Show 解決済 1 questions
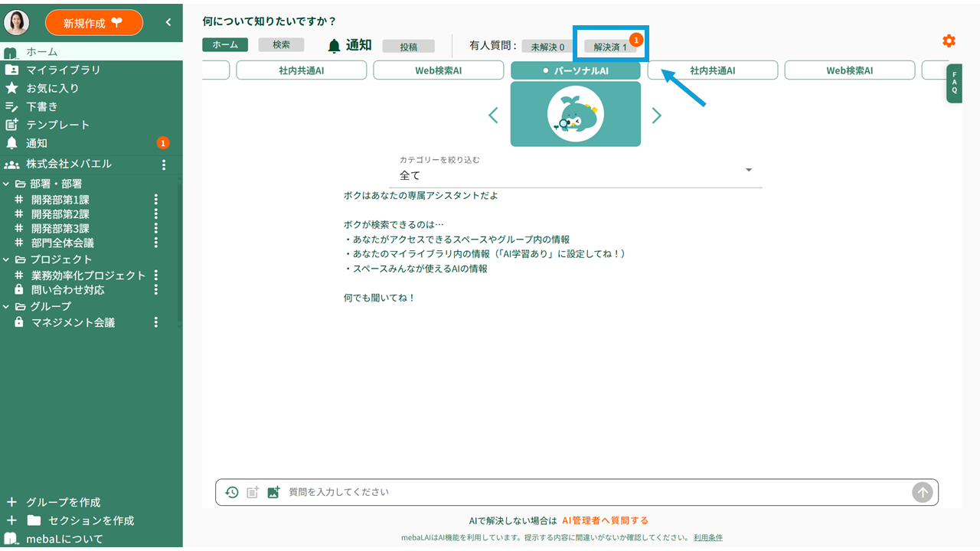 click(610, 47)
